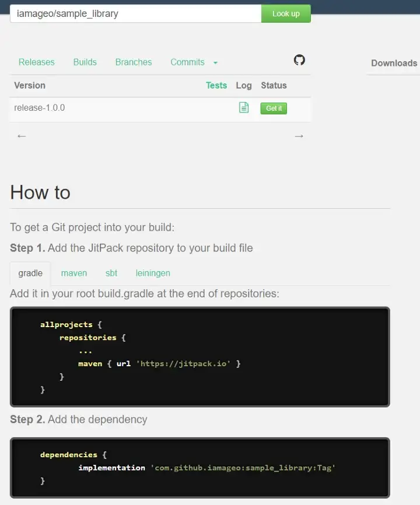The image size is (420, 505).
Task: Select the release-1.0.0 version row
Action: click(x=39, y=107)
